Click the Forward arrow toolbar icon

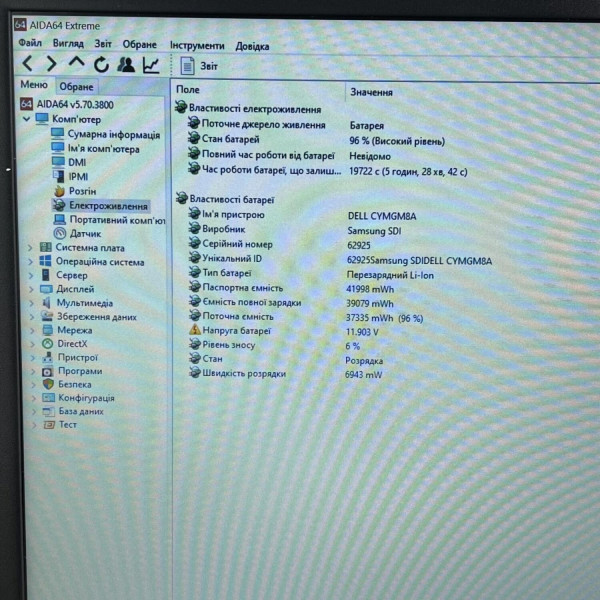click(51, 64)
